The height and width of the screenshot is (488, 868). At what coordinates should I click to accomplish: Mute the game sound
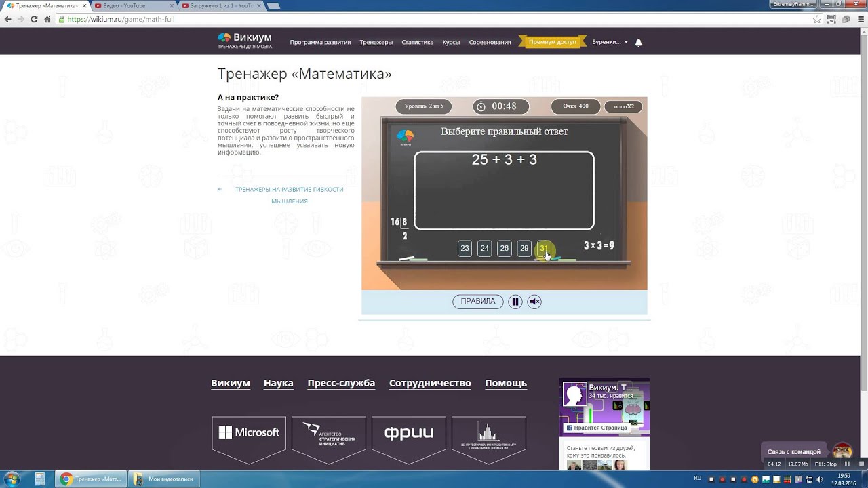[534, 302]
